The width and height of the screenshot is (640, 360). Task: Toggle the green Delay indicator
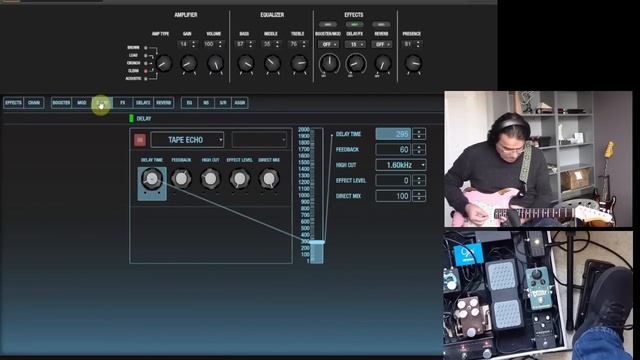pyautogui.click(x=131, y=118)
